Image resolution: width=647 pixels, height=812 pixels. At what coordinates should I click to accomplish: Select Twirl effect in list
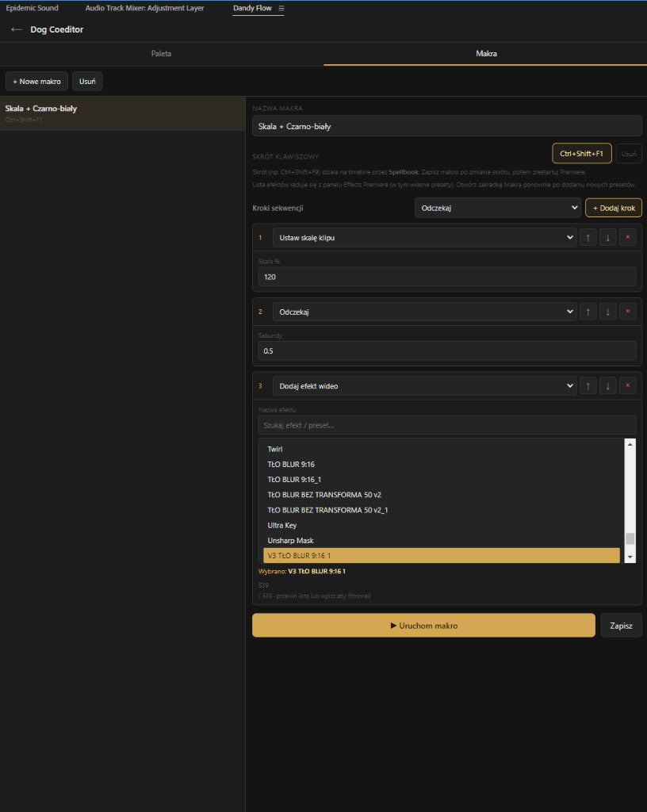(442, 449)
